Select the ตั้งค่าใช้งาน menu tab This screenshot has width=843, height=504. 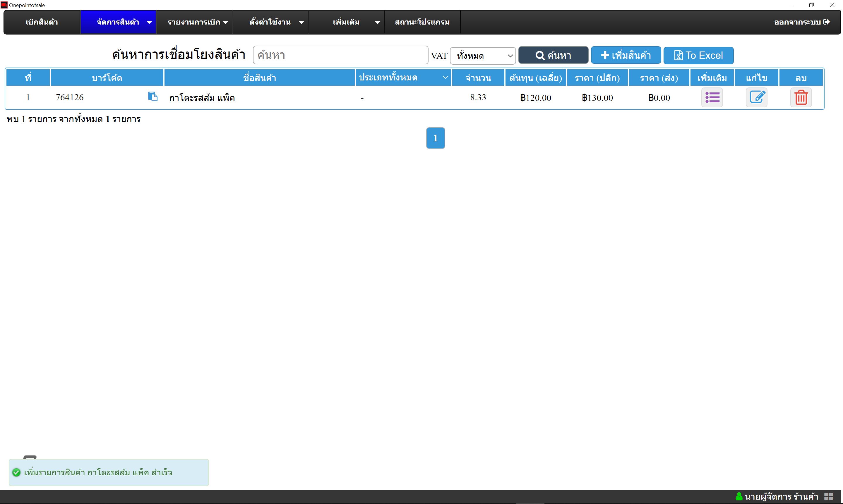click(x=270, y=22)
